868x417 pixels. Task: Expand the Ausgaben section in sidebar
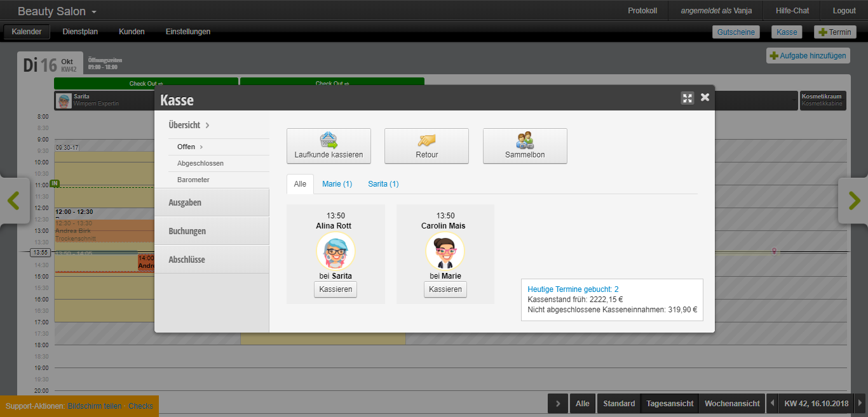(x=185, y=203)
